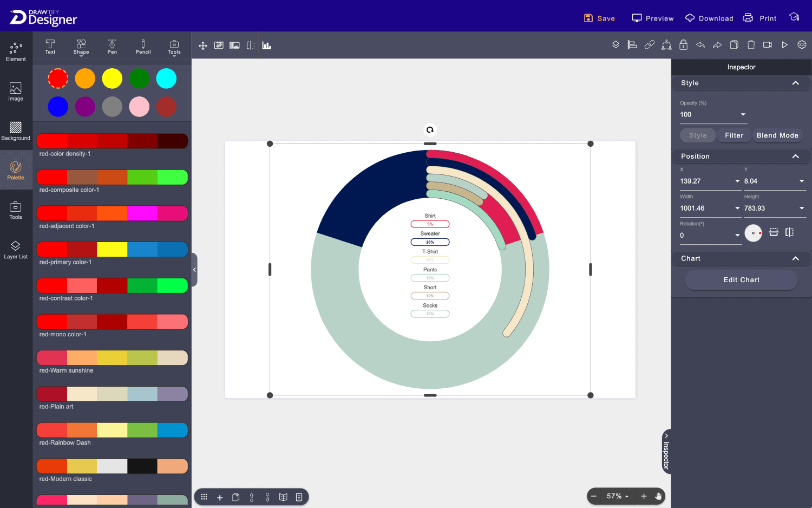Select the Pen tool
Screen dimensions: 812x508
[x=112, y=47]
